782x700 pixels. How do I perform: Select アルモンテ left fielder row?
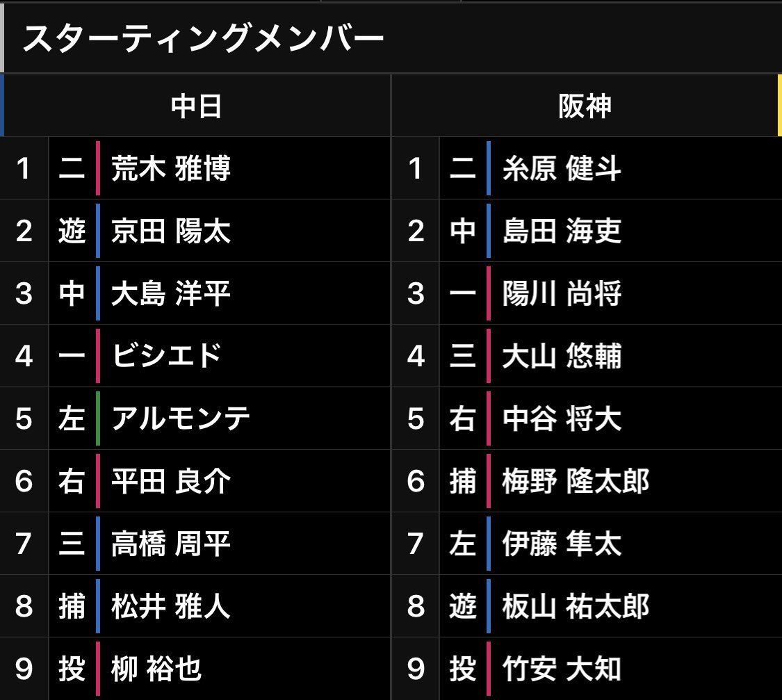coord(180,419)
